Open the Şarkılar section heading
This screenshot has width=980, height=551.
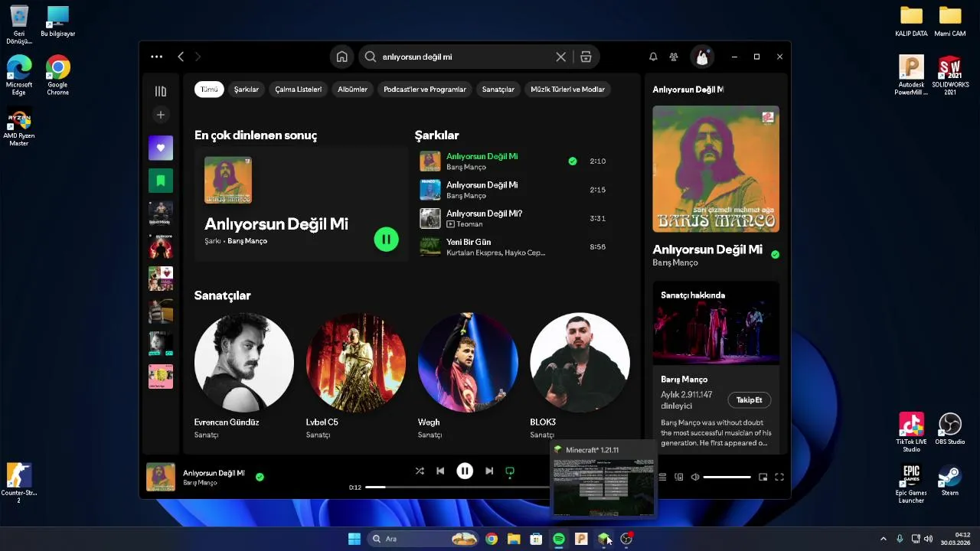point(436,135)
